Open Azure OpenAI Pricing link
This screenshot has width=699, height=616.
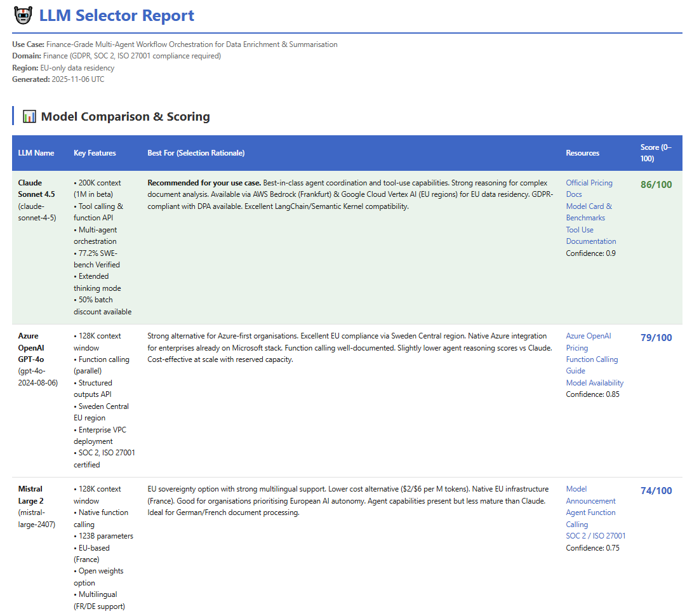click(589, 342)
